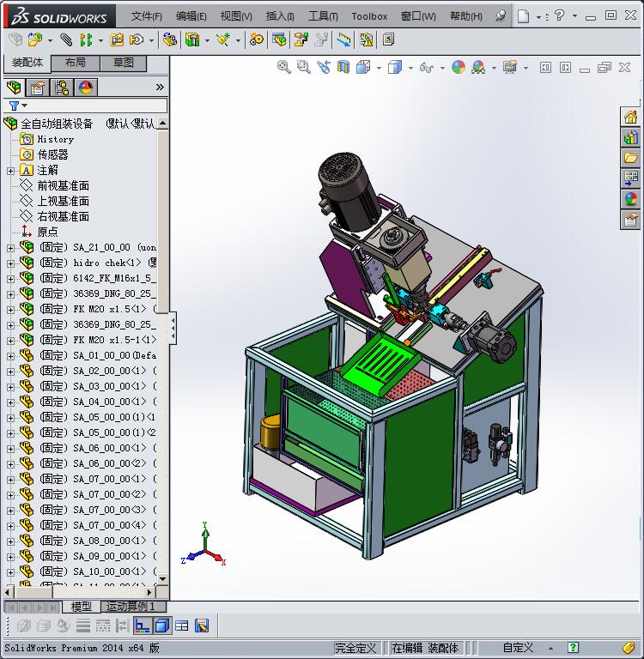This screenshot has height=659, width=644.
Task: Expand the SA_01_00_00 component node
Action: [x=11, y=356]
